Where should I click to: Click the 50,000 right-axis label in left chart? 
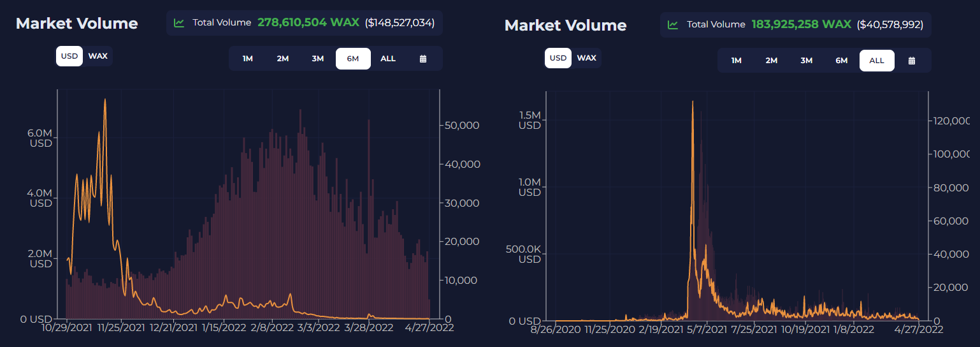click(x=462, y=126)
